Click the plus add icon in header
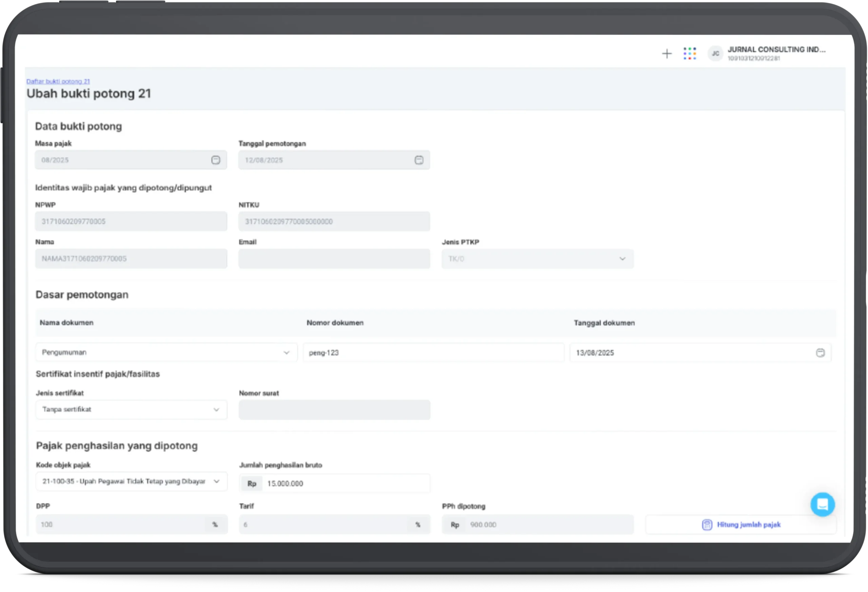The image size is (868, 592). click(x=667, y=54)
